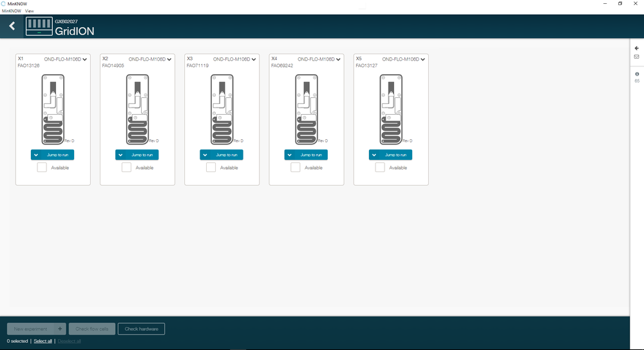Restore down the MinKNOW window
Screen dimensions: 644x350
(x=620, y=4)
